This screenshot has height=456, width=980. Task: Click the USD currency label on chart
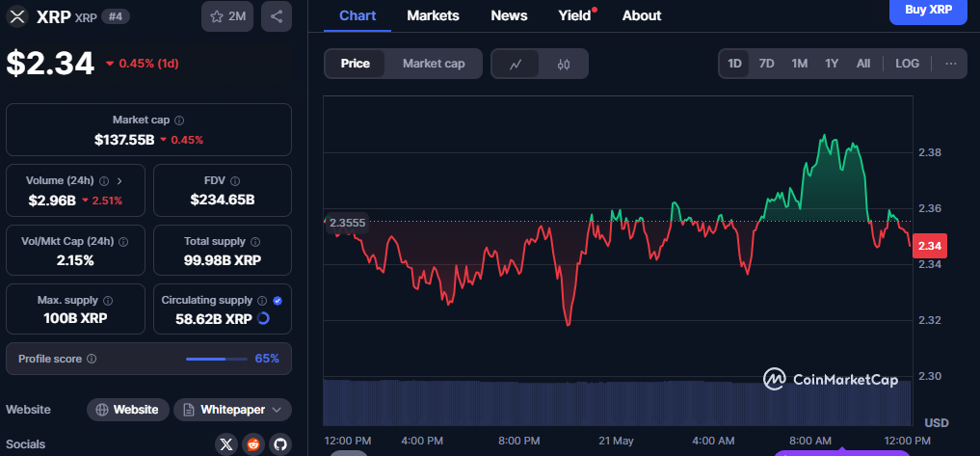pos(937,423)
